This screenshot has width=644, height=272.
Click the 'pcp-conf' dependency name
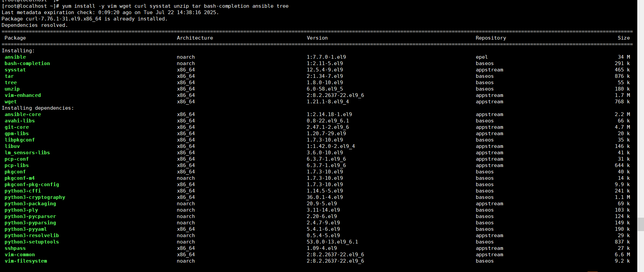(17, 159)
